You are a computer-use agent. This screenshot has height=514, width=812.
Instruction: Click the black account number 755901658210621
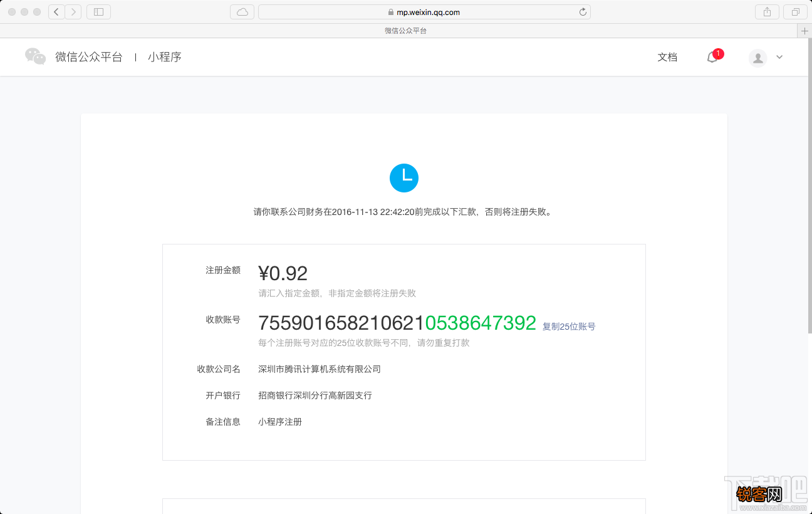pos(341,323)
